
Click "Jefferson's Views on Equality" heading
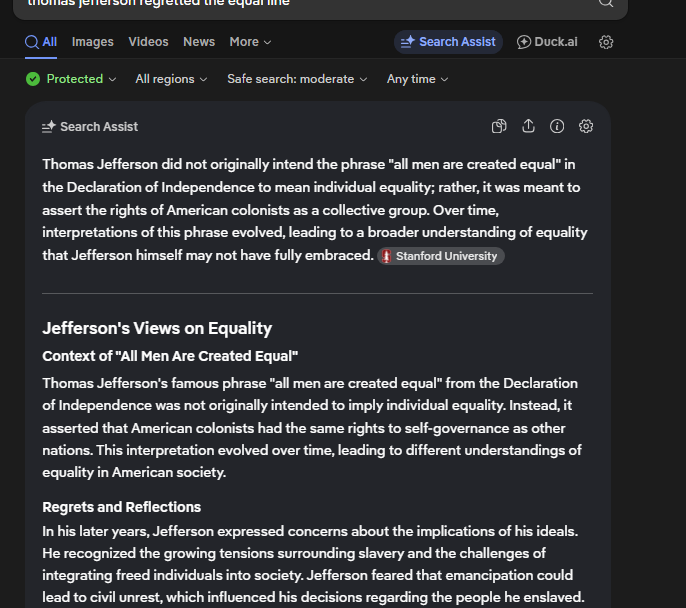tap(157, 328)
